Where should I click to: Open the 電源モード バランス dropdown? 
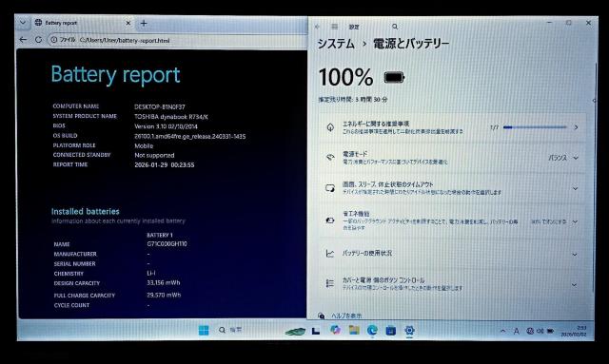click(x=563, y=158)
